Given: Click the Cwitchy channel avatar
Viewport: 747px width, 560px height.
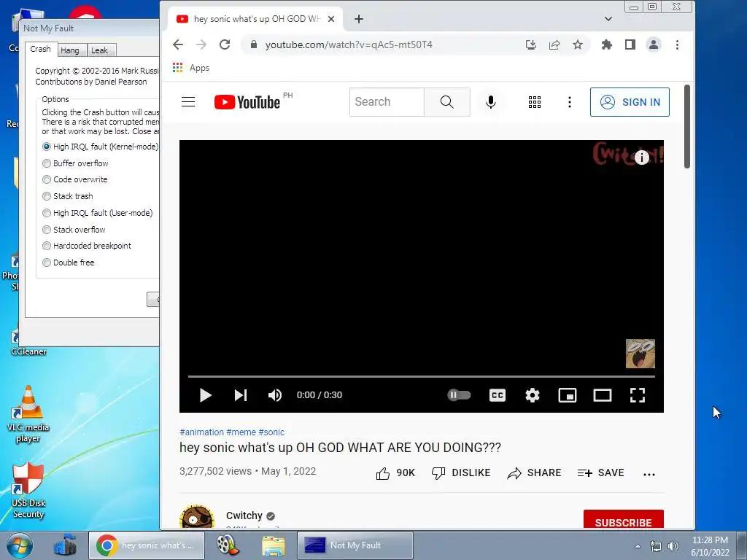Looking at the screenshot, I should (x=197, y=517).
